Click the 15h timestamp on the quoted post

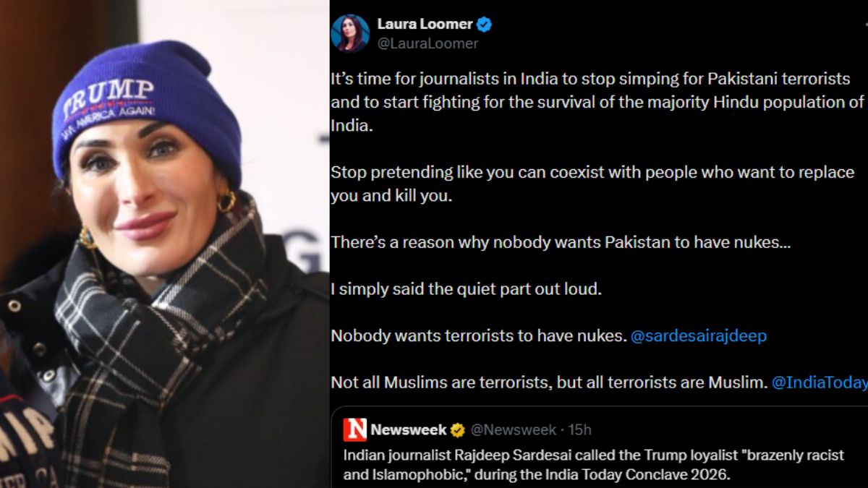(580, 430)
